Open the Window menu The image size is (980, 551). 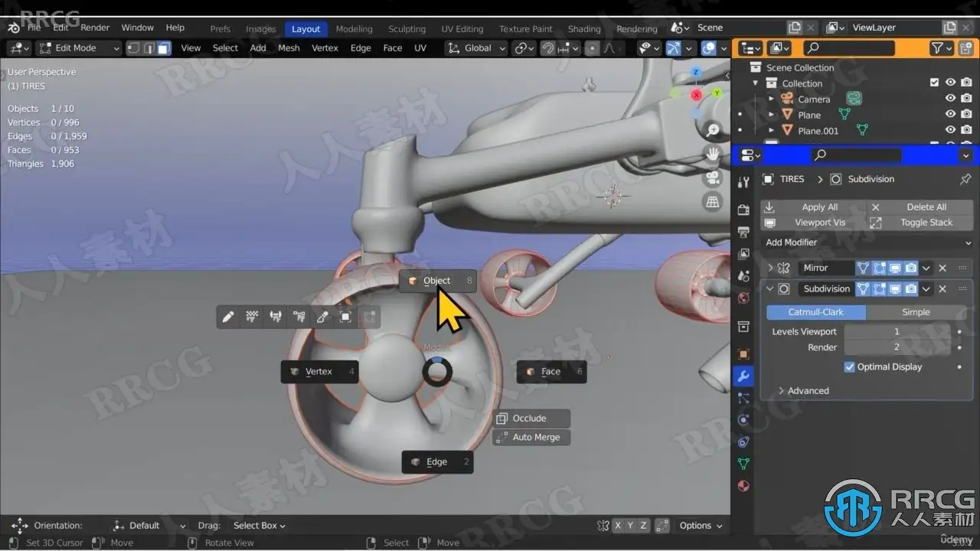pyautogui.click(x=138, y=28)
